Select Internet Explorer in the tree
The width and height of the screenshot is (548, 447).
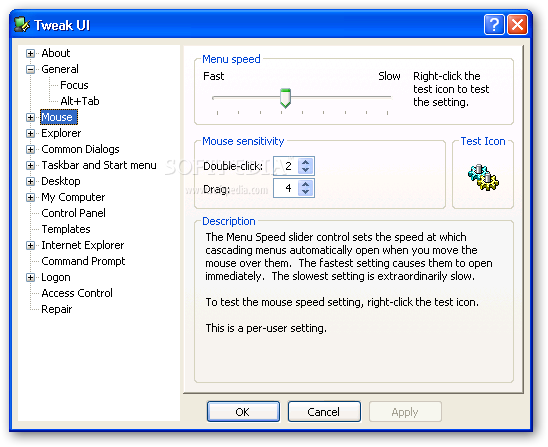tap(82, 245)
